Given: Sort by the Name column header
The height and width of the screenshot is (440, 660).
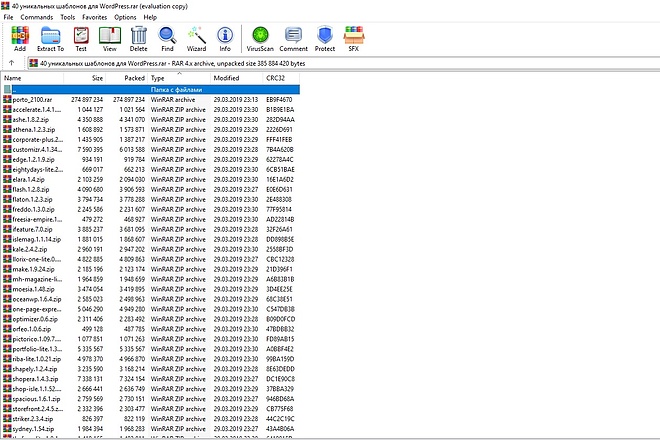Looking at the screenshot, I should click(33, 78).
